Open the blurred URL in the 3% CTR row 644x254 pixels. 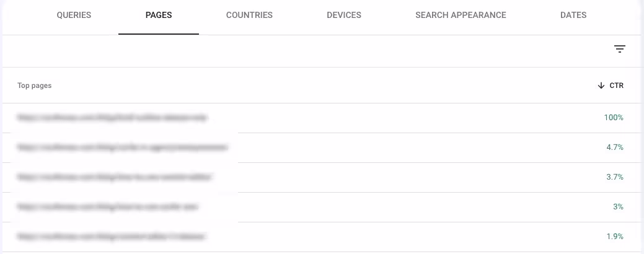coord(108,207)
